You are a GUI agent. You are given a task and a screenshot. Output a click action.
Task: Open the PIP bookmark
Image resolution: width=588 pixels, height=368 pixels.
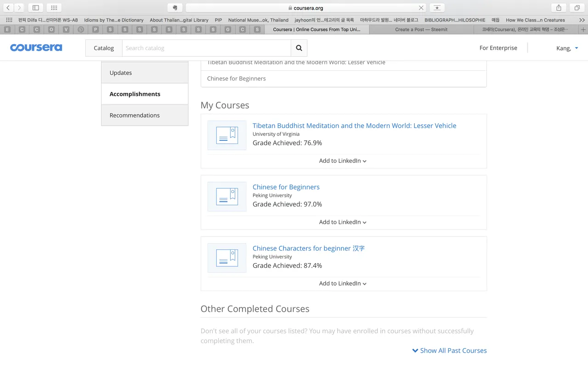point(218,20)
